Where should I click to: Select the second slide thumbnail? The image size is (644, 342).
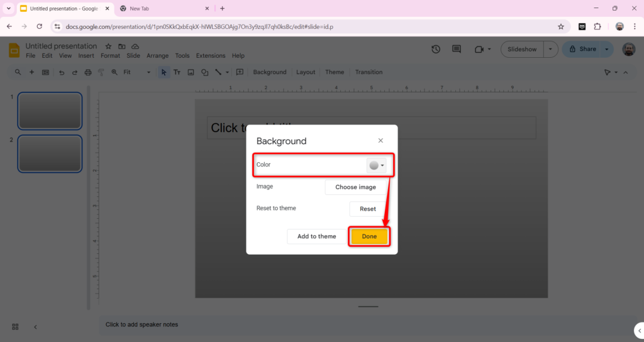click(50, 153)
